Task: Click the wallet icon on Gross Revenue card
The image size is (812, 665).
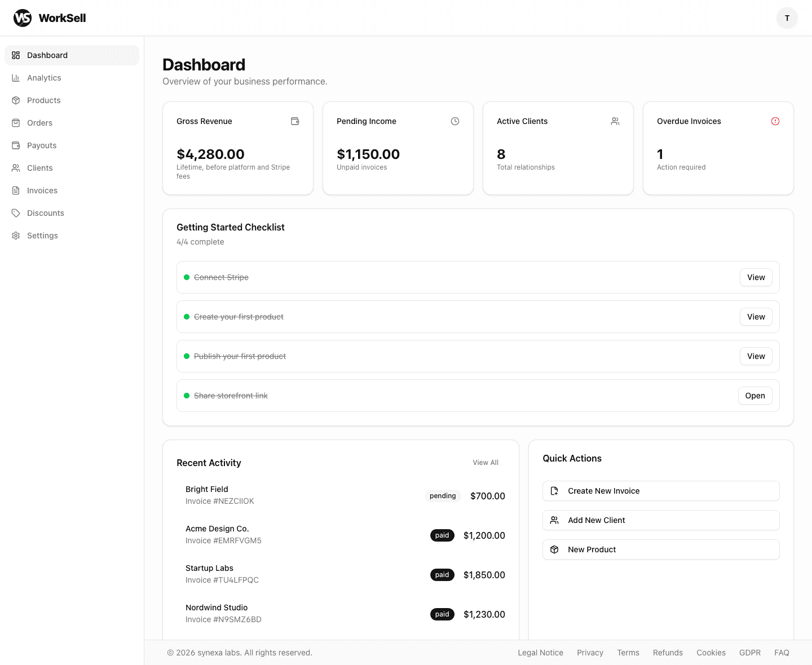Action: [295, 121]
